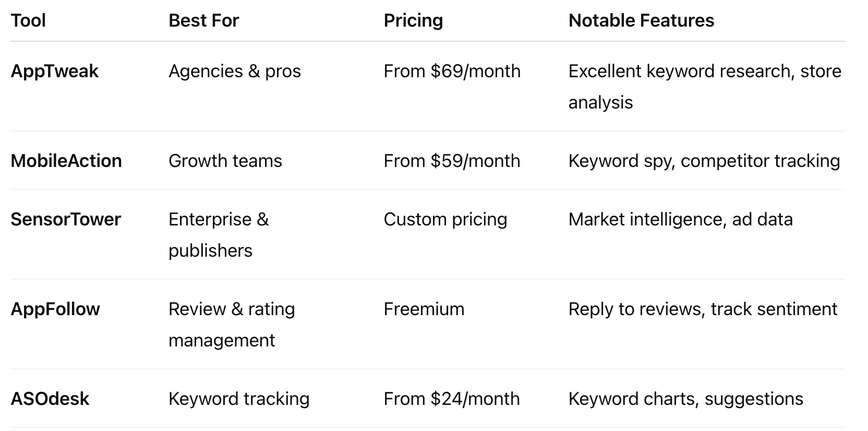Viewport: 868px width, 431px height.
Task: Click the Agencies & pros cell
Action: point(235,71)
